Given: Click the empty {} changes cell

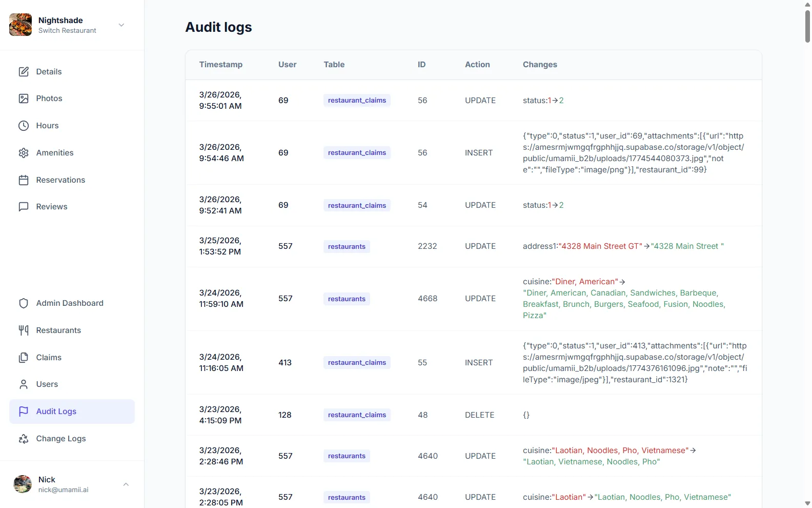Looking at the screenshot, I should tap(526, 415).
